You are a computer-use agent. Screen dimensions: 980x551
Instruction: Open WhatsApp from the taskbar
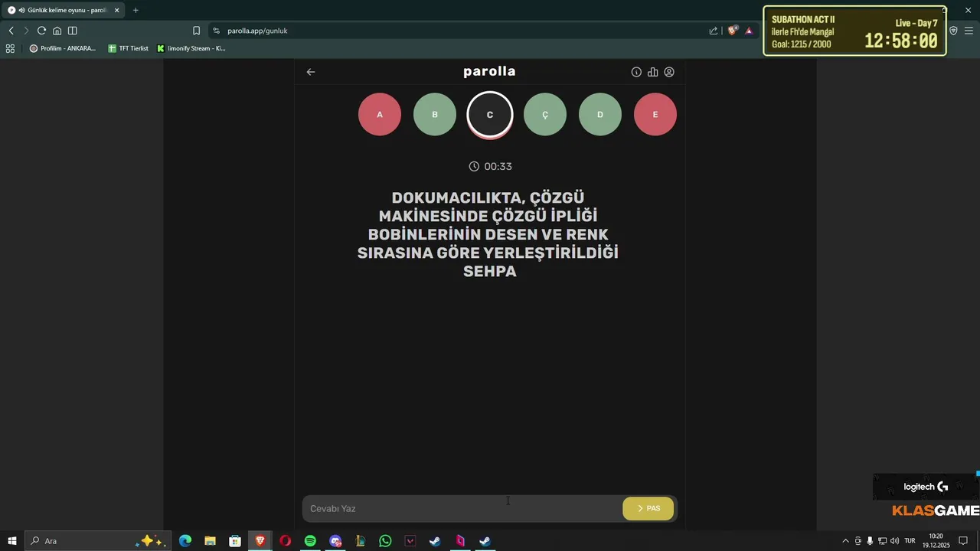[385, 541]
